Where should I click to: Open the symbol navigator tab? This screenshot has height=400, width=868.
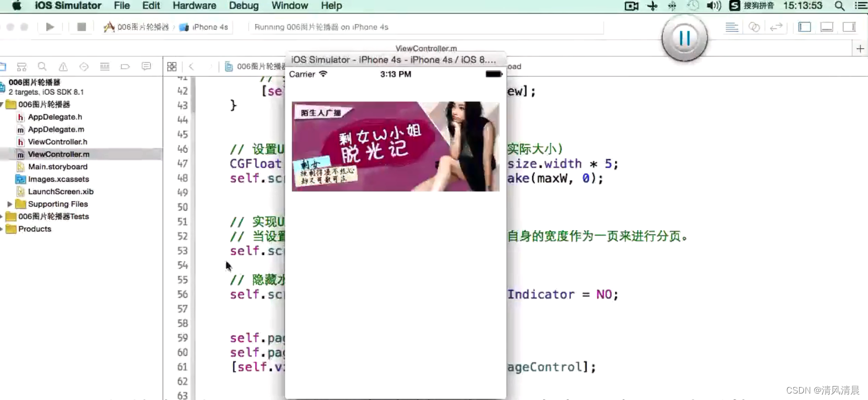coord(22,67)
